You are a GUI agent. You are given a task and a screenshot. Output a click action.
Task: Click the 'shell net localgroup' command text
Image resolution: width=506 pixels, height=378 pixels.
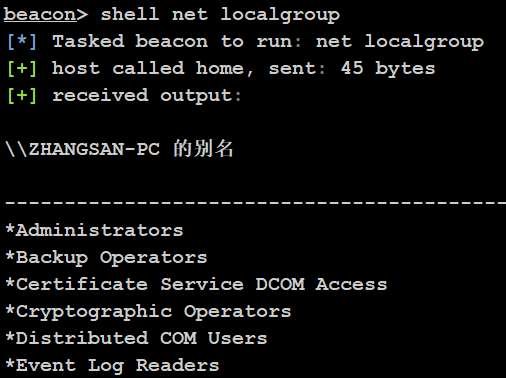[x=220, y=15]
